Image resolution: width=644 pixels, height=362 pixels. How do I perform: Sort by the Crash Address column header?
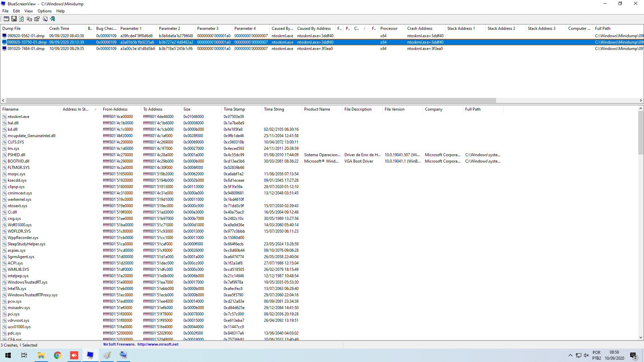(x=425, y=28)
